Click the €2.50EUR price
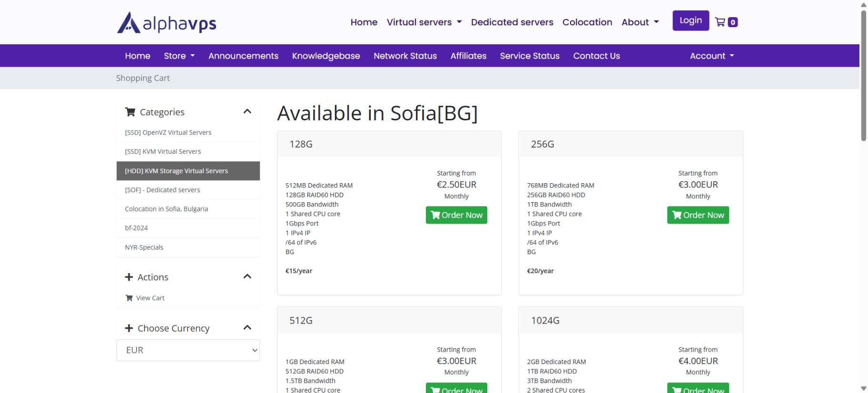Image resolution: width=868 pixels, height=393 pixels. 456,185
